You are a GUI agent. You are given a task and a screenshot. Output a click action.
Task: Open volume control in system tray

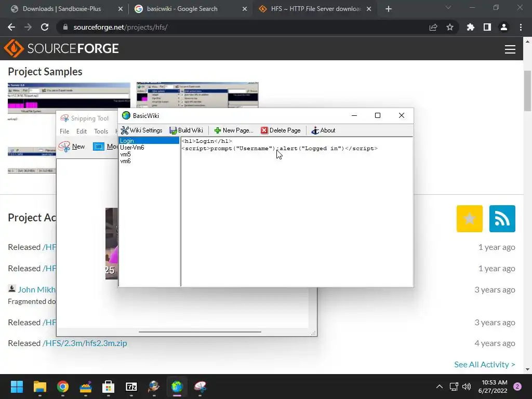[467, 387]
